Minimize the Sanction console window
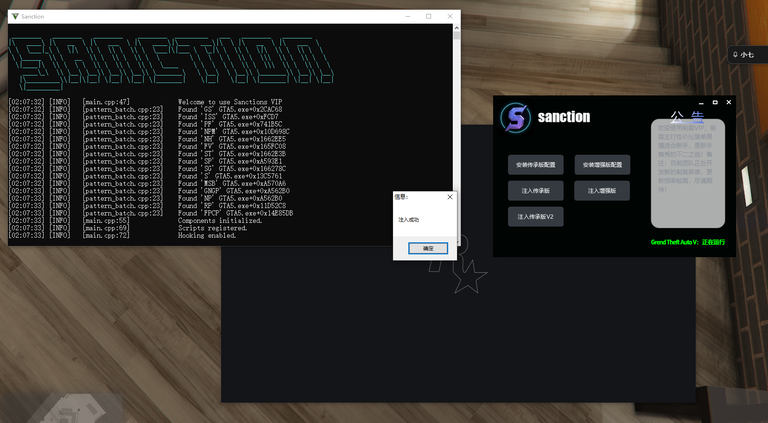The width and height of the screenshot is (768, 423). (x=407, y=17)
